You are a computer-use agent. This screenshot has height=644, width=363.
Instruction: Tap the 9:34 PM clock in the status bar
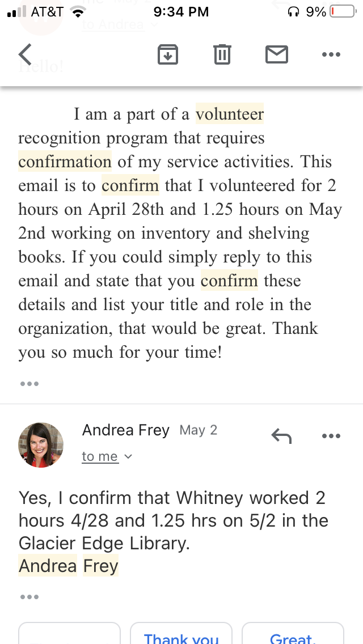pyautogui.click(x=181, y=11)
